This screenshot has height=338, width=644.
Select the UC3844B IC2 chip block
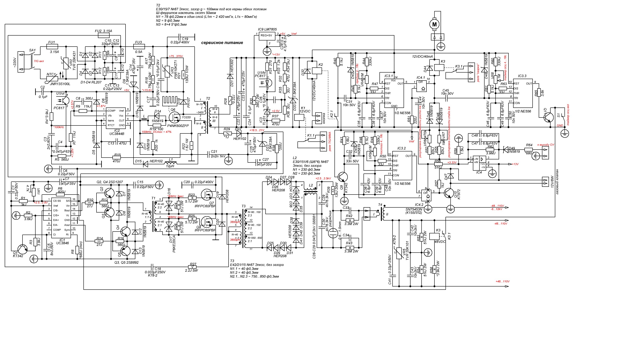point(116,118)
